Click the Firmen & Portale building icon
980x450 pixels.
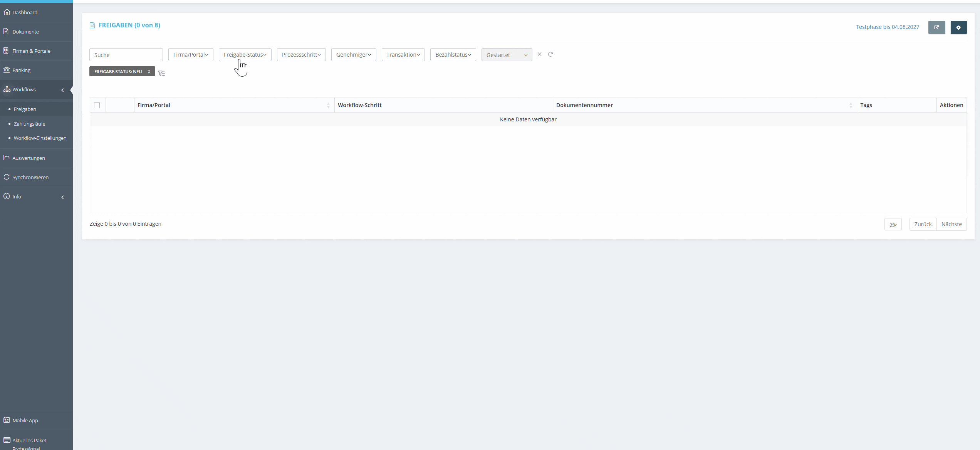pyautogui.click(x=6, y=50)
